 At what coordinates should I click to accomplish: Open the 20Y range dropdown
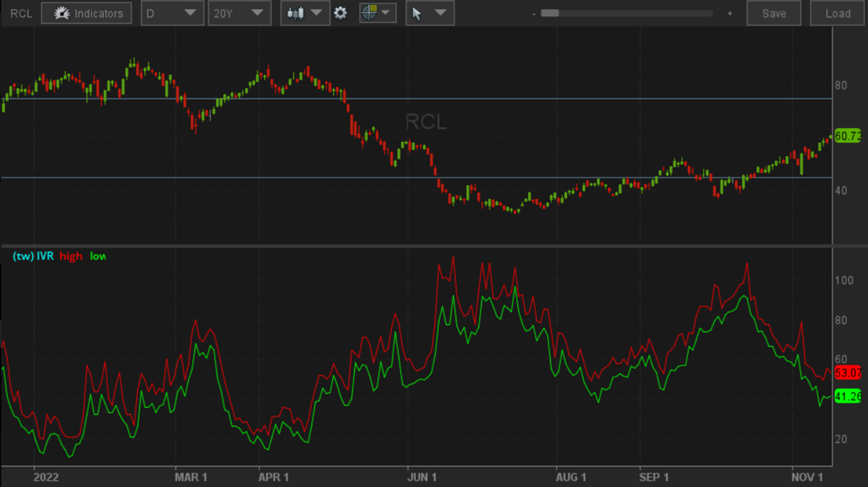[x=239, y=13]
